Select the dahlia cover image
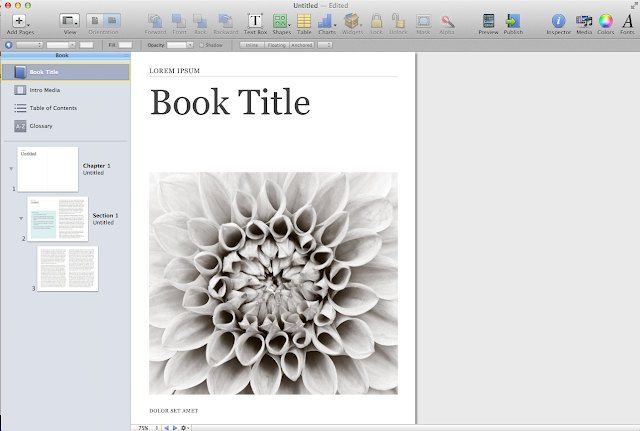Image resolution: width=640 pixels, height=431 pixels. point(273,283)
